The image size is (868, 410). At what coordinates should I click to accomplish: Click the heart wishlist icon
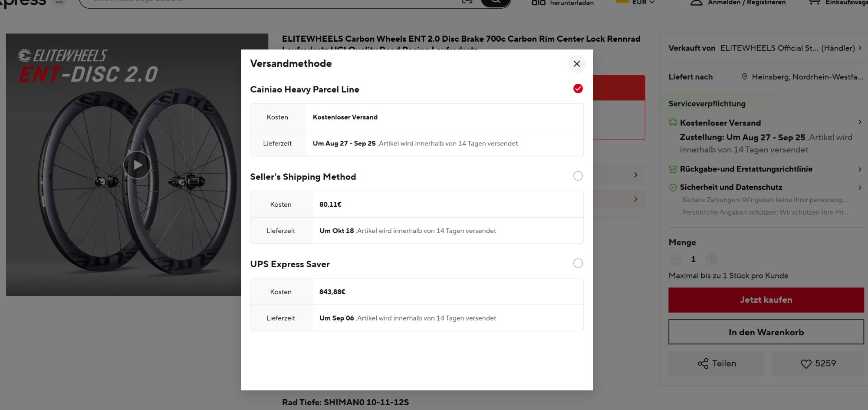pyautogui.click(x=806, y=364)
